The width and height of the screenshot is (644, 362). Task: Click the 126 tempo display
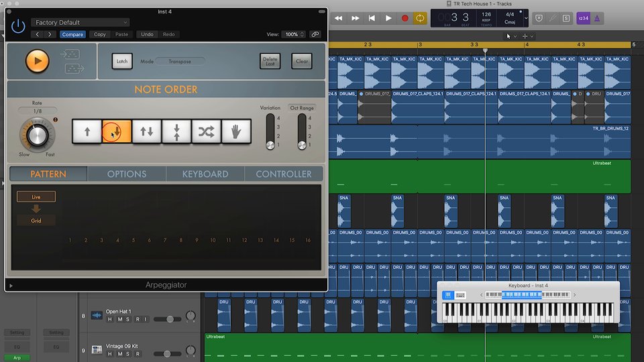point(486,14)
